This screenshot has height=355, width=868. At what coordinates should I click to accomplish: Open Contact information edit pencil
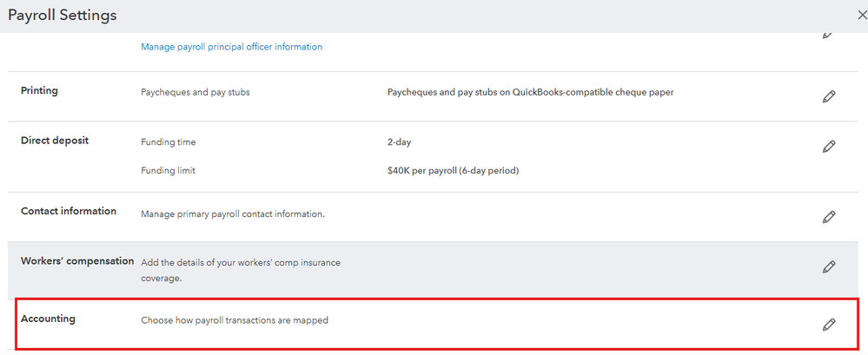tap(828, 217)
